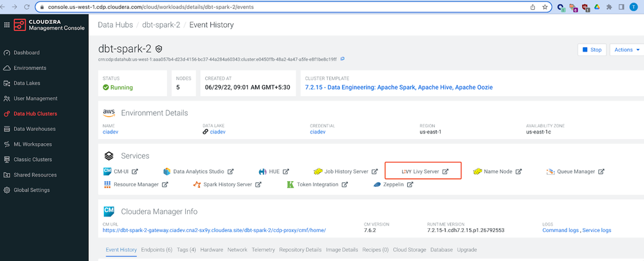Viewport: 644px width, 261px height.
Task: Click dbt-spark-2 breadcrumb link
Action: tap(161, 24)
